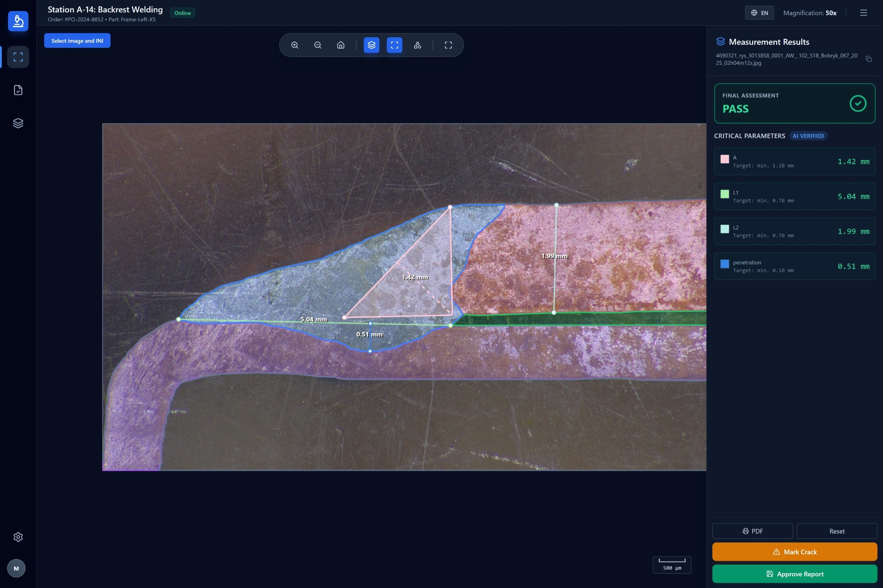This screenshot has width=883, height=588.
Task: Copy the measurement result filename
Action: [x=868, y=59]
